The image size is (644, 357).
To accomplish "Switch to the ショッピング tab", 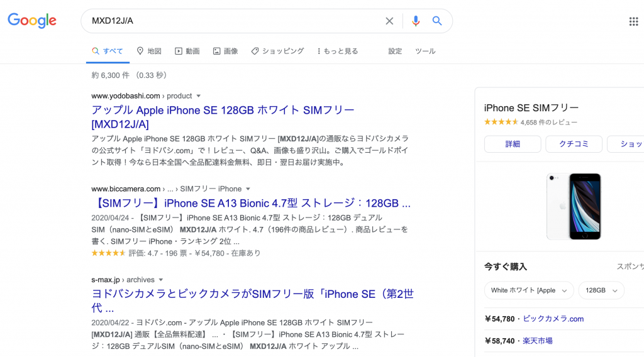I will [x=277, y=52].
